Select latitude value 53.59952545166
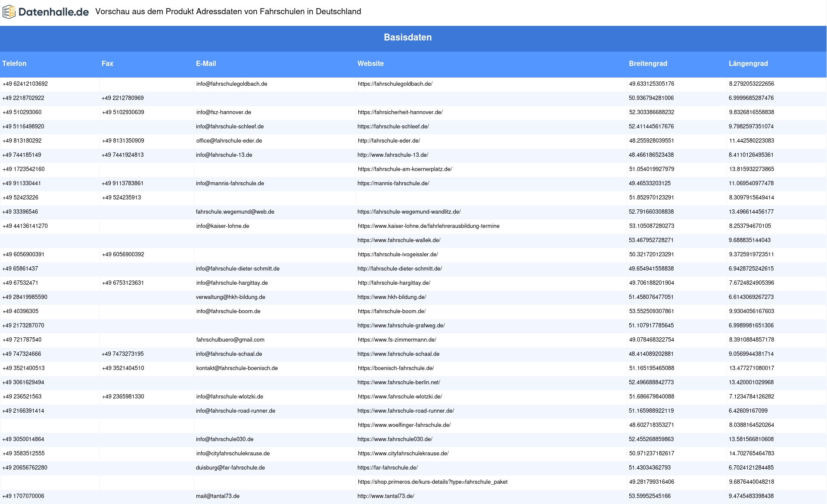827x504 pixels. 650,496
